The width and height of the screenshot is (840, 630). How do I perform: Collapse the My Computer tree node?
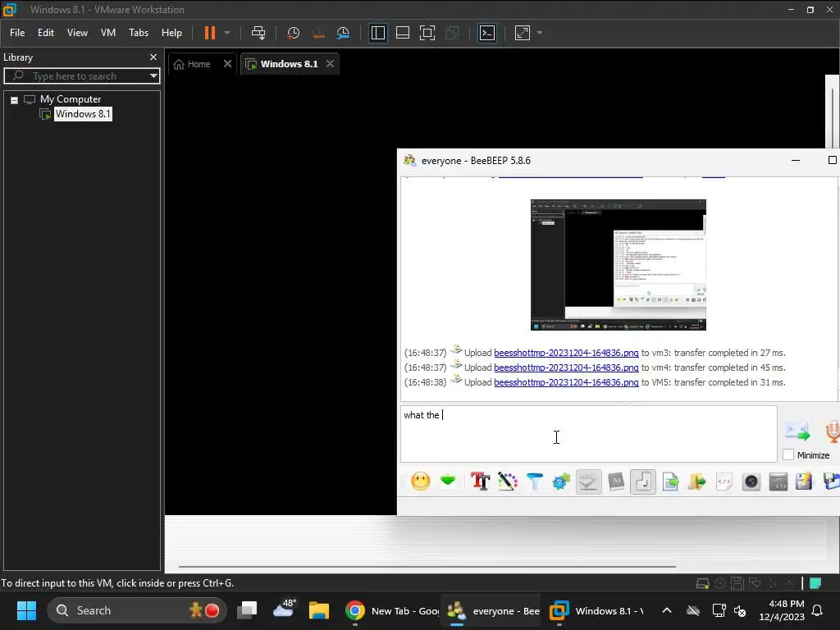[x=15, y=99]
